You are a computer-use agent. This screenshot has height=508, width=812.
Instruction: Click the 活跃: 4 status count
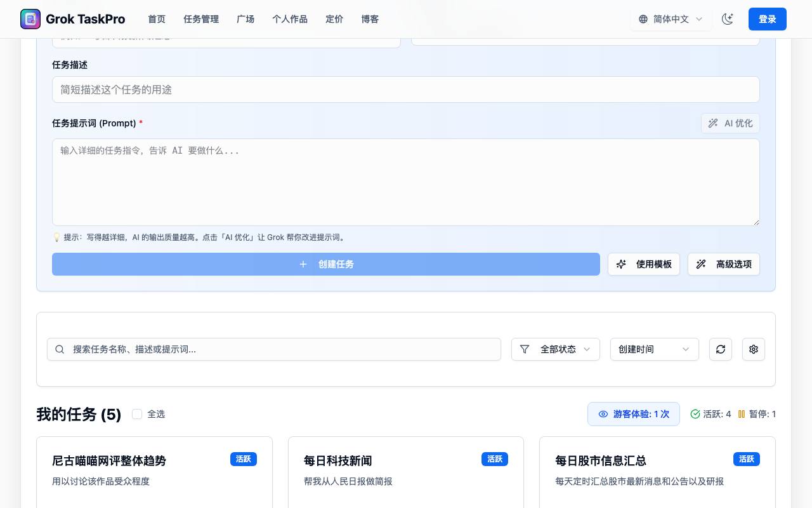(x=717, y=414)
